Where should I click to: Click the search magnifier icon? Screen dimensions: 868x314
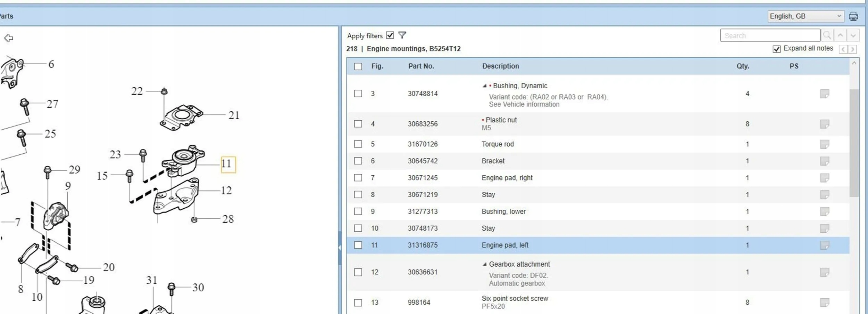(827, 35)
